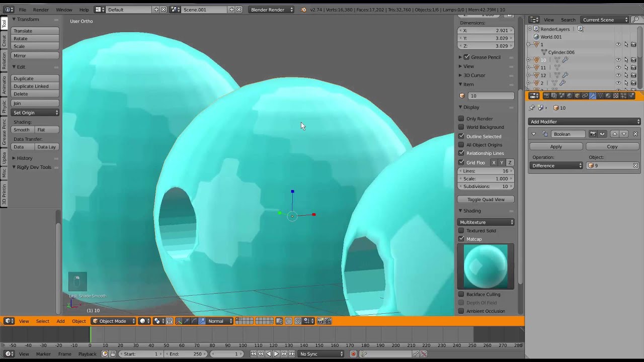Open the Constraints properties chain icon

[585, 96]
